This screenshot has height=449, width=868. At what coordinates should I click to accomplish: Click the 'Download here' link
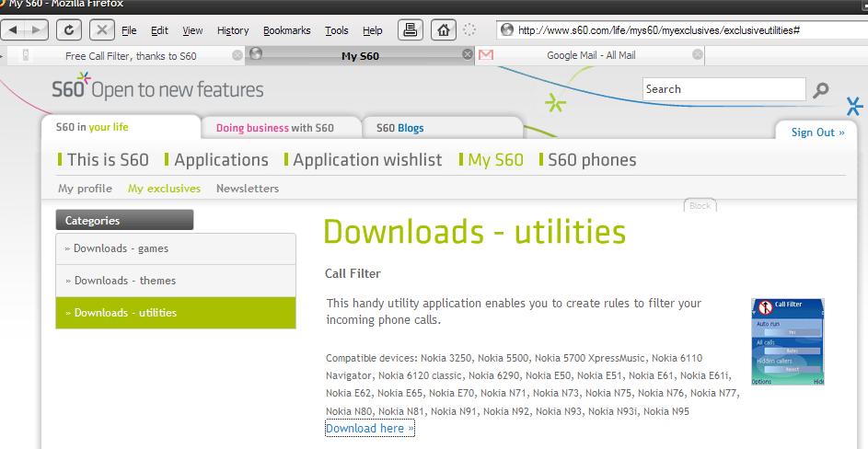coord(369,428)
